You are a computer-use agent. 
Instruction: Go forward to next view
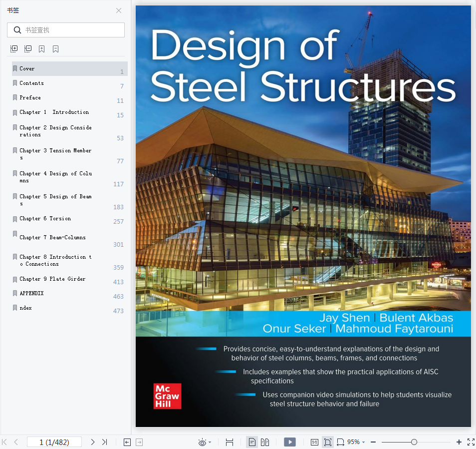tap(139, 443)
